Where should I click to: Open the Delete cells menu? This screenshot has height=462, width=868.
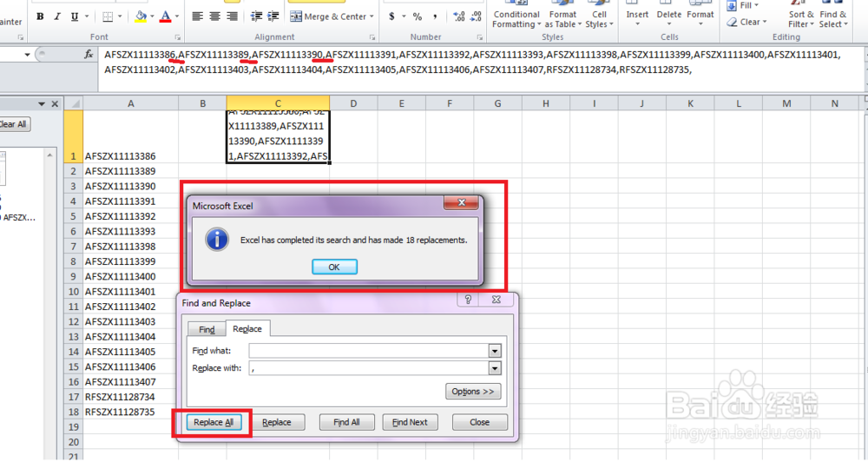tap(668, 15)
